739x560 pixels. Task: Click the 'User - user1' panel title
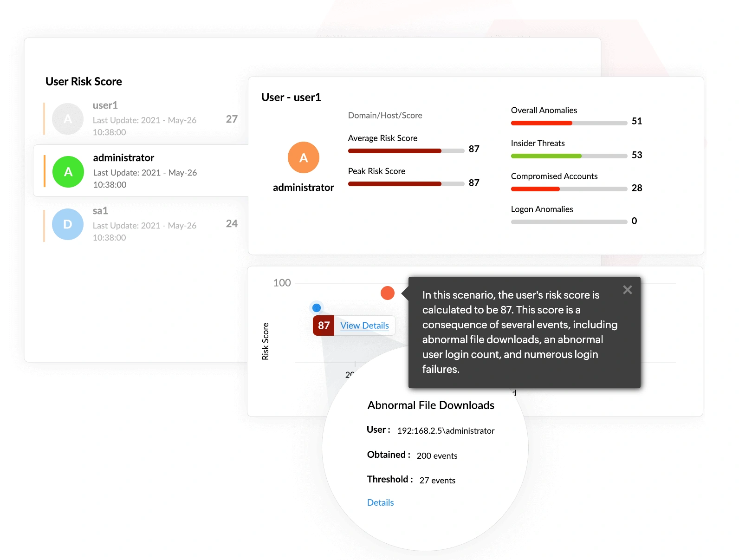coord(291,97)
